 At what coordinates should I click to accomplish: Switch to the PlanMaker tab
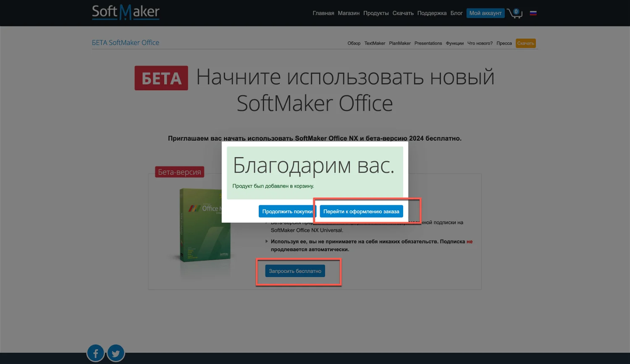pos(400,43)
